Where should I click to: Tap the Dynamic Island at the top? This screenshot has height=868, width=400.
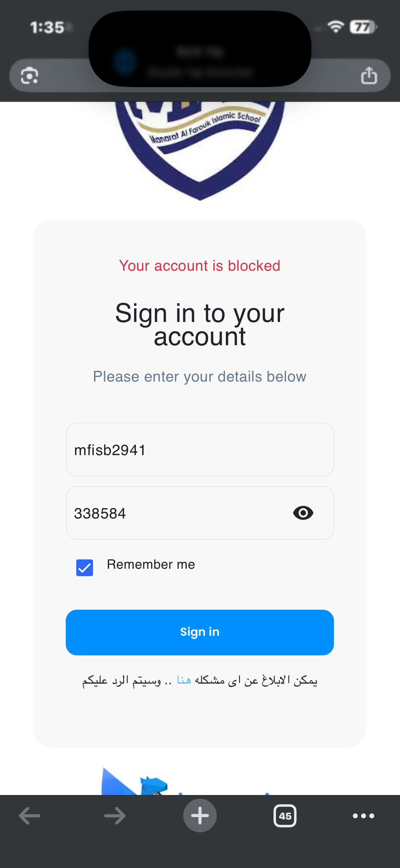point(200,49)
